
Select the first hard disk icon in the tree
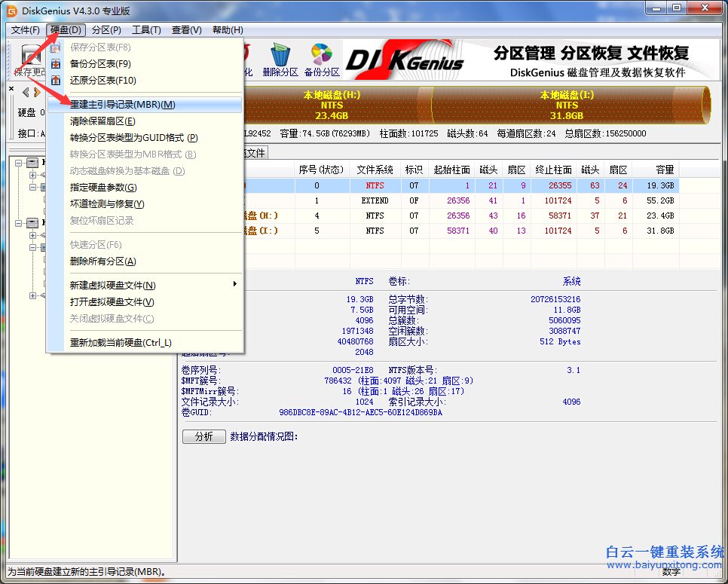tap(32, 163)
